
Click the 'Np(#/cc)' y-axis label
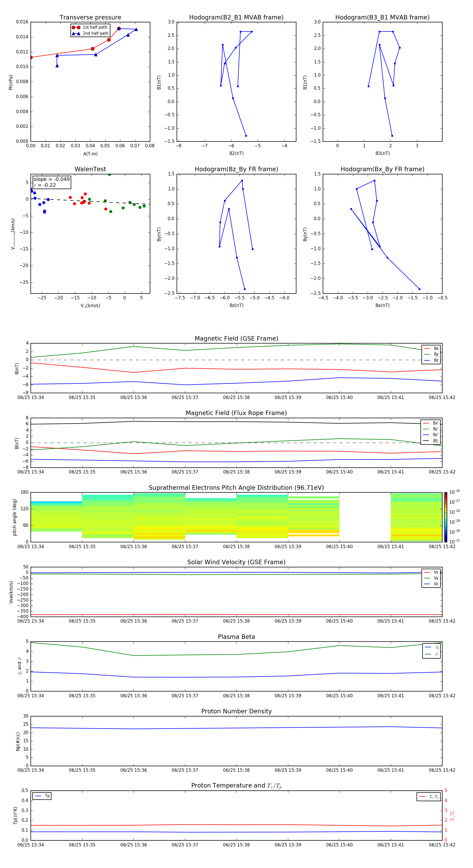click(18, 741)
